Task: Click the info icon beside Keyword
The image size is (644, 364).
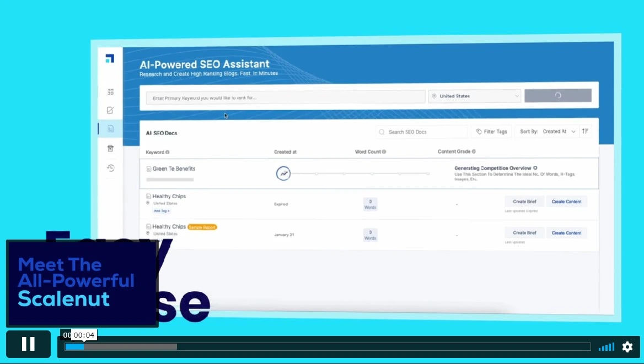Action: click(x=167, y=152)
